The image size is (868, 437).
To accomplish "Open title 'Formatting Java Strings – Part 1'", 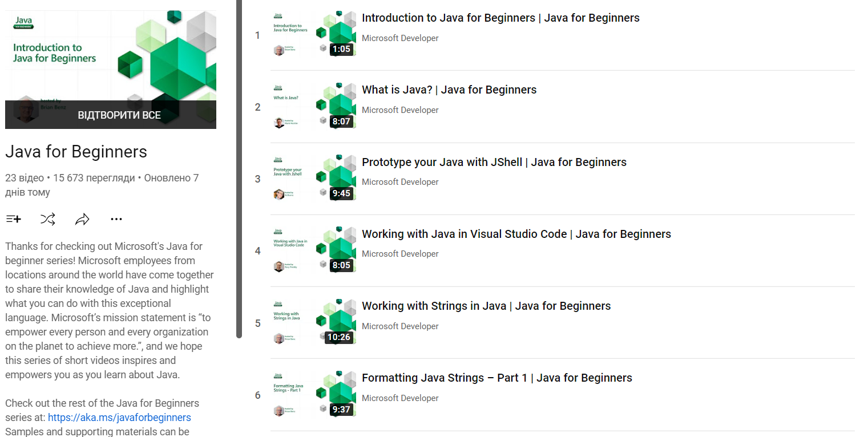I will coord(497,378).
